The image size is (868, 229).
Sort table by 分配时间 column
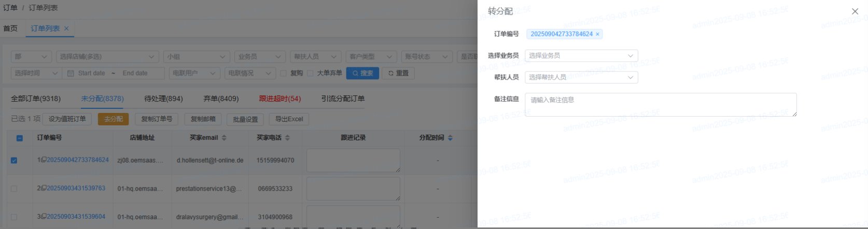click(x=450, y=138)
